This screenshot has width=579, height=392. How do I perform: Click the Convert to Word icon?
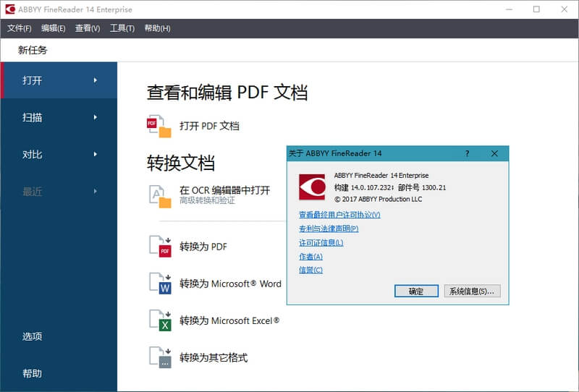point(160,283)
